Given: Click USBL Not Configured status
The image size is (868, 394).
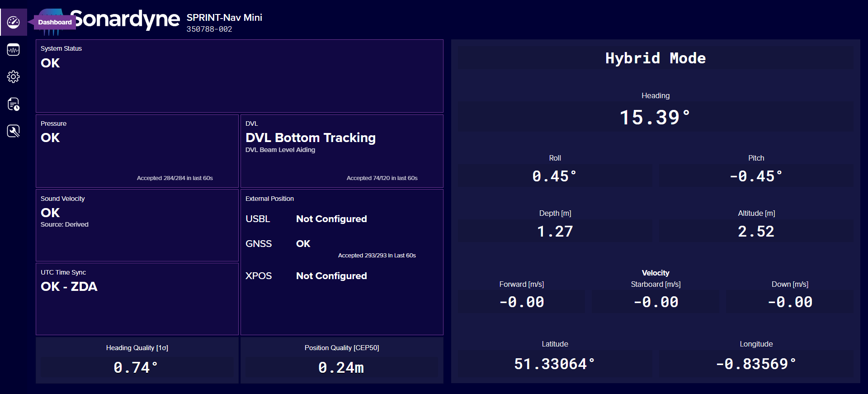Looking at the screenshot, I should (x=331, y=219).
